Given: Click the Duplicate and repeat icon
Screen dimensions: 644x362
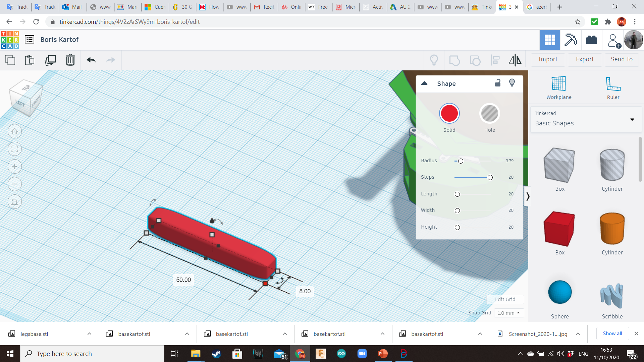Looking at the screenshot, I should pos(50,60).
